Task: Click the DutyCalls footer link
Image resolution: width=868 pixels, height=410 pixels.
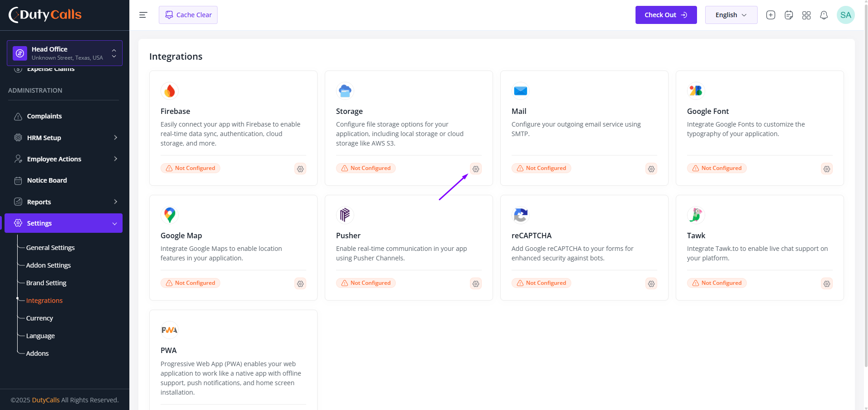Action: (x=46, y=400)
